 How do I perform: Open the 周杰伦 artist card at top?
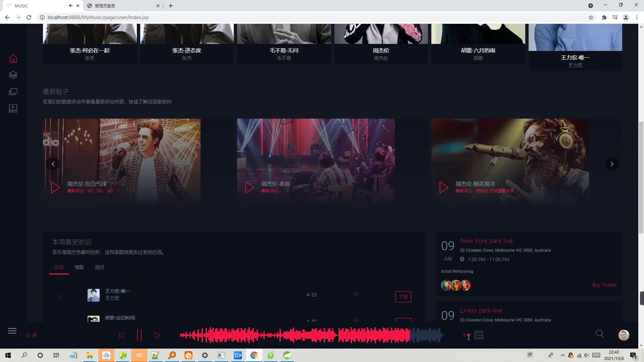(x=381, y=44)
